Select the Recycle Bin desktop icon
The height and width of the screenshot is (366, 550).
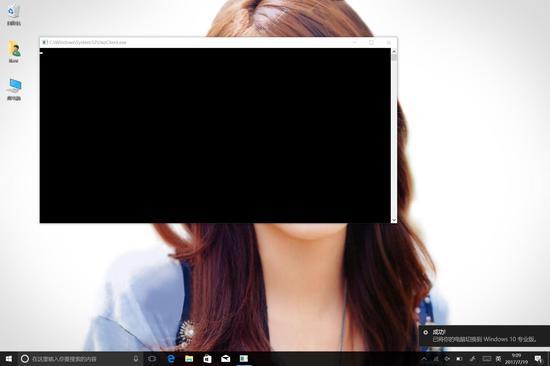14,15
